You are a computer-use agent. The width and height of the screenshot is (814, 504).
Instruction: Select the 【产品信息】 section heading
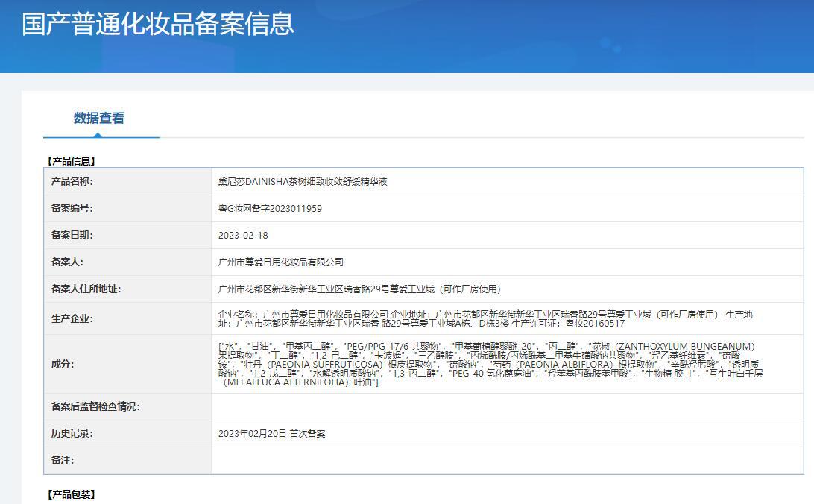[x=71, y=161]
